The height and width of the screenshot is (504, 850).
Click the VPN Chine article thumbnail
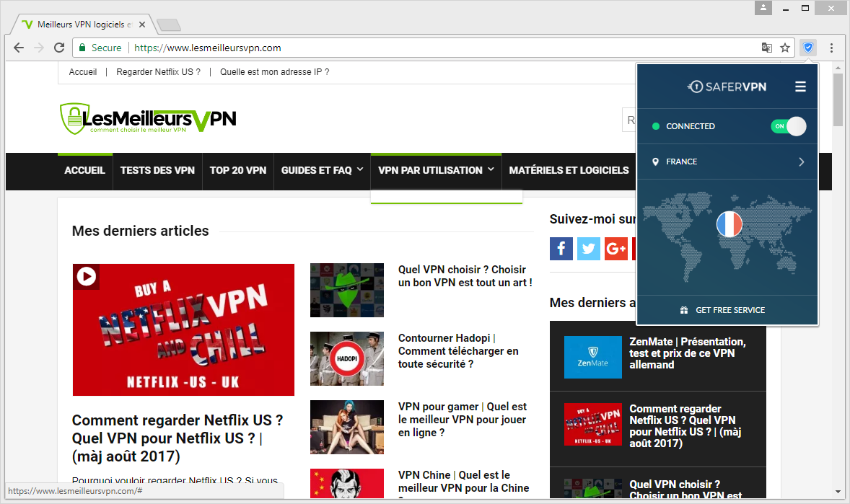(347, 483)
